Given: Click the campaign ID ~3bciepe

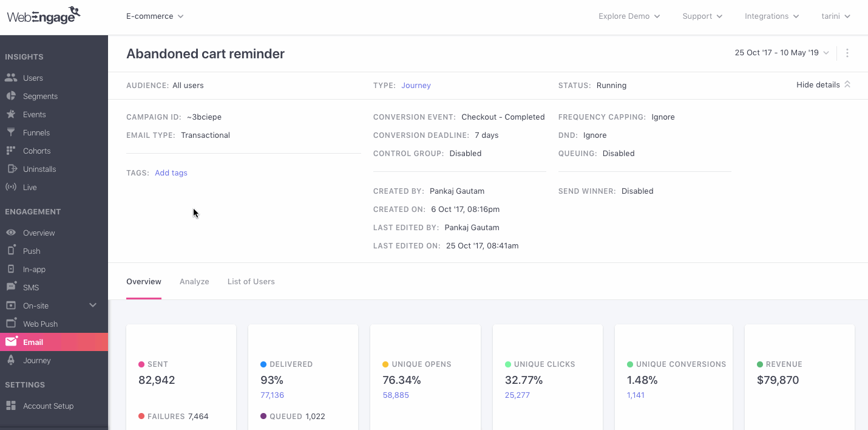Looking at the screenshot, I should click(204, 117).
